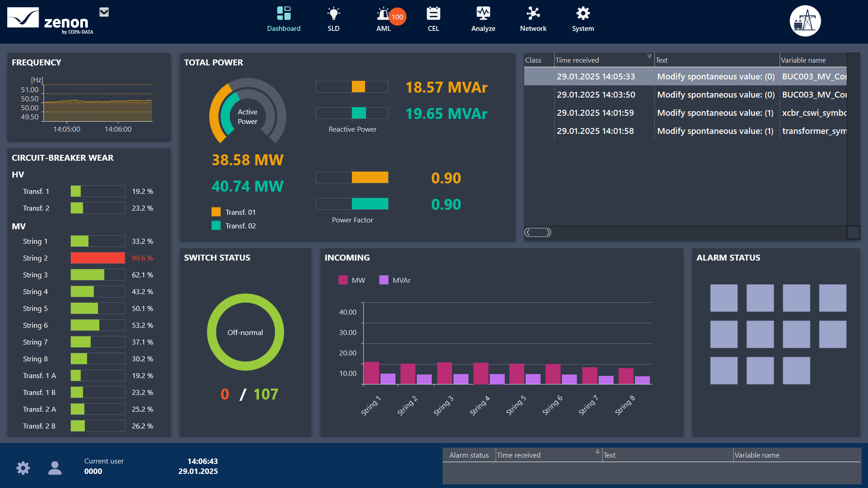
Task: Click the 38.58 MW value
Action: point(248,160)
